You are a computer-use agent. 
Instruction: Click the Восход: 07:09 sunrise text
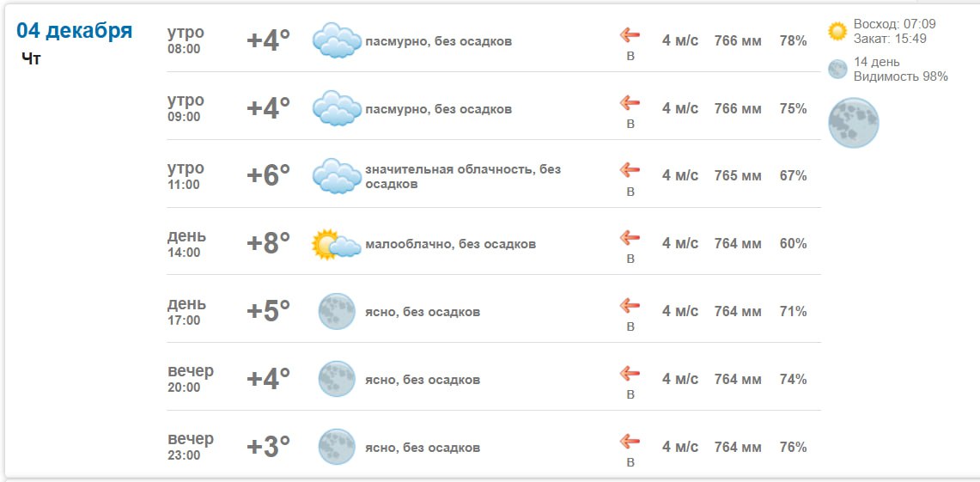click(894, 24)
